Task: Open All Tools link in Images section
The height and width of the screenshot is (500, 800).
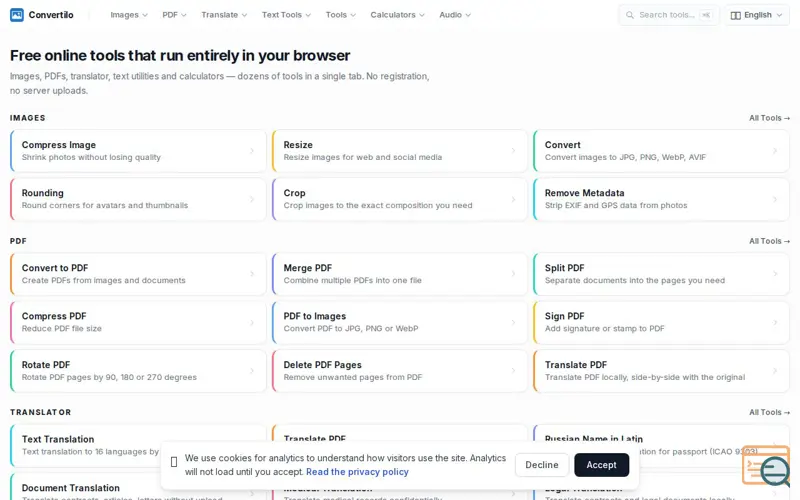Action: click(x=769, y=118)
